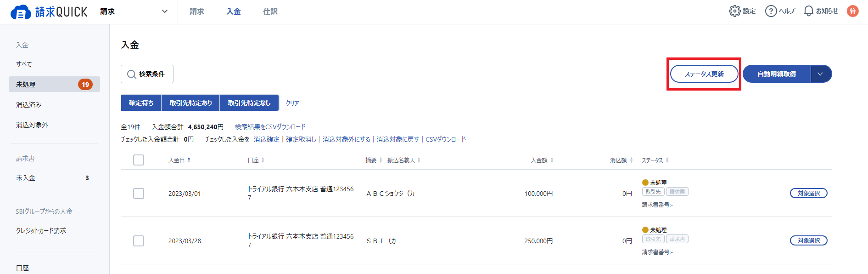Click the 消込対象に戻す link

click(398, 139)
